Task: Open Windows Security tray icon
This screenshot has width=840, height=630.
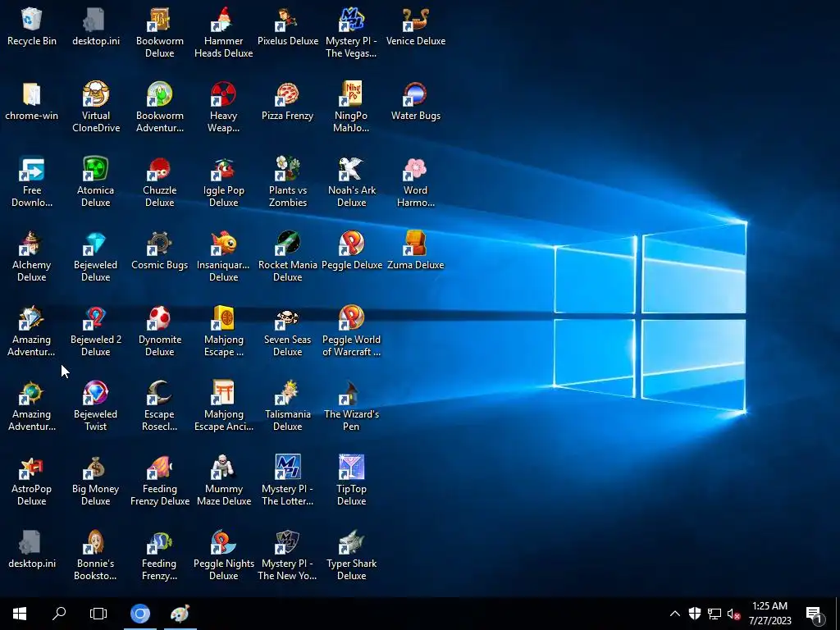Action: point(695,614)
